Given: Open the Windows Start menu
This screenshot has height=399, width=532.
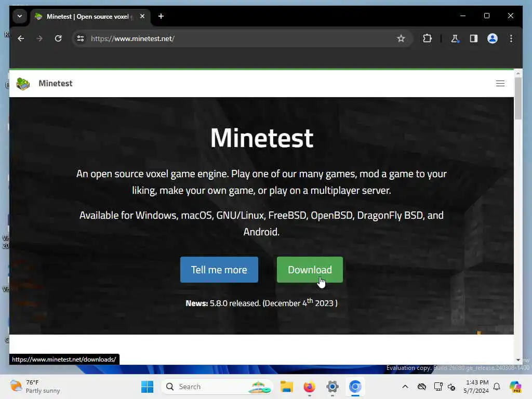Looking at the screenshot, I should point(147,387).
